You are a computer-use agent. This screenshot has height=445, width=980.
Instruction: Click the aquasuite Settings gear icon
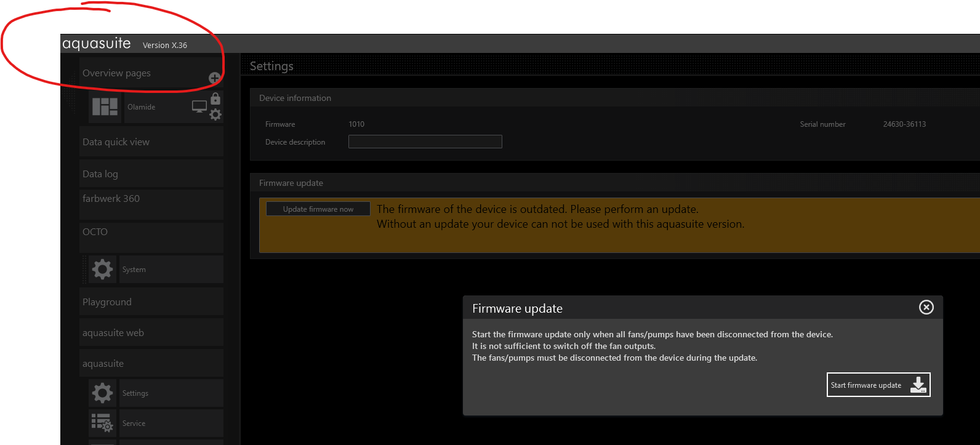tap(102, 393)
